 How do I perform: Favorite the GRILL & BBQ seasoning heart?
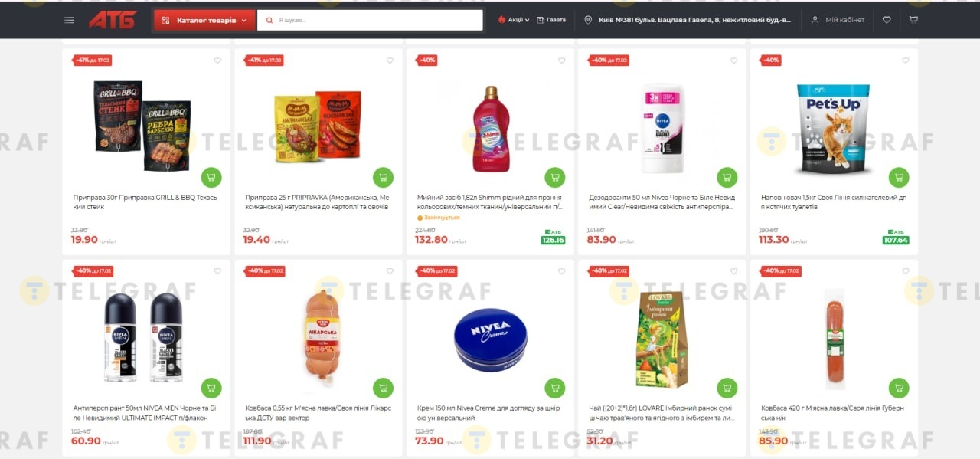tap(217, 61)
